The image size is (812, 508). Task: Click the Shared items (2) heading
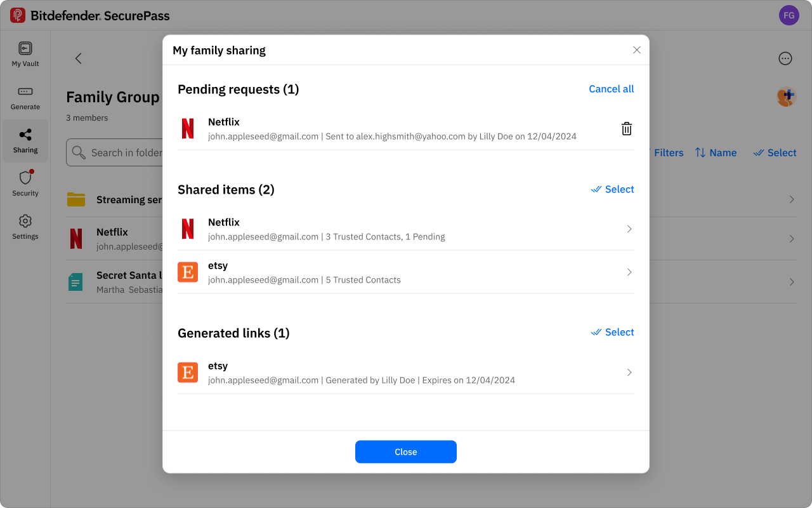226,190
